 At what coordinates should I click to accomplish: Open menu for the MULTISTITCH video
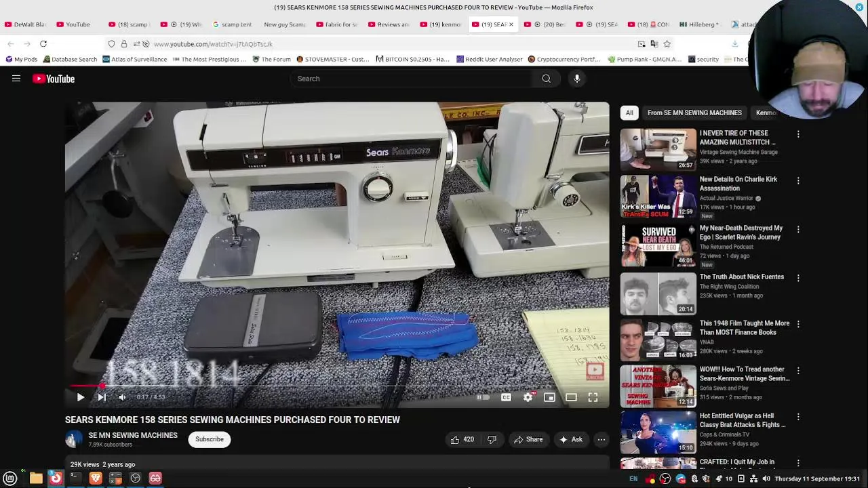click(798, 134)
